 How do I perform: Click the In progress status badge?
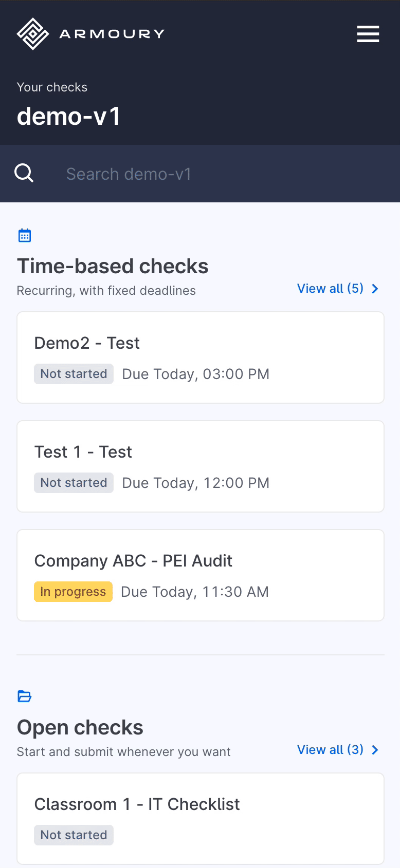[x=73, y=592]
